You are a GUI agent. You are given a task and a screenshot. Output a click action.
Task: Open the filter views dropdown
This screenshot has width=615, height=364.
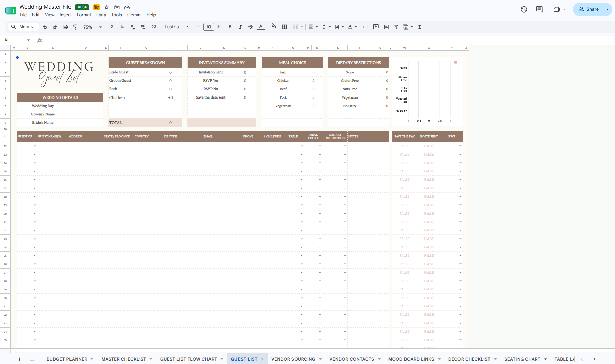click(x=408, y=27)
